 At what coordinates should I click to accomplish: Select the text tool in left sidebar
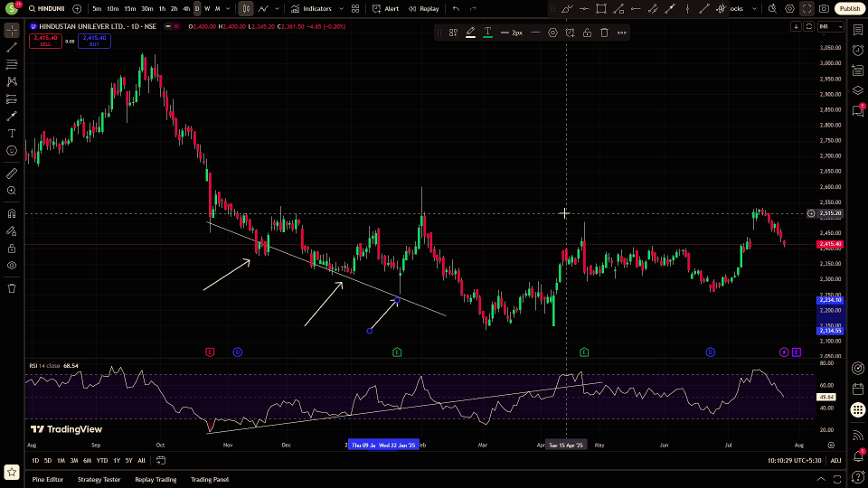[12, 134]
